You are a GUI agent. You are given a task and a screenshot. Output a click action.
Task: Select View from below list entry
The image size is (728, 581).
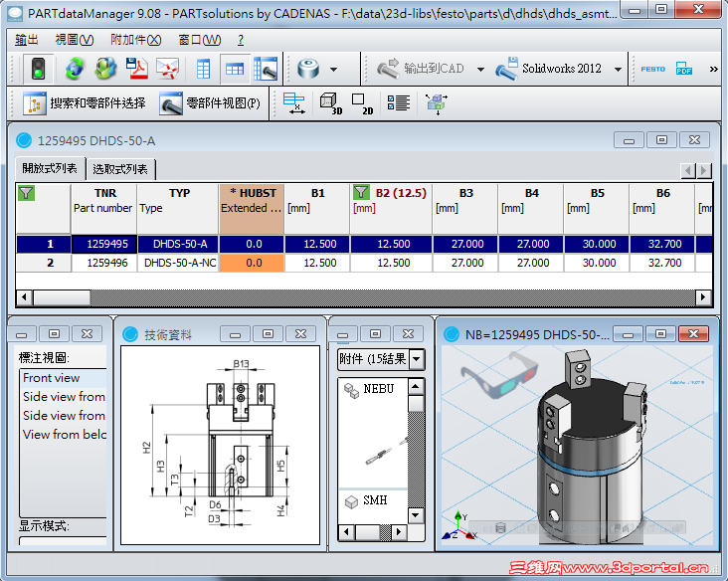[64, 435]
